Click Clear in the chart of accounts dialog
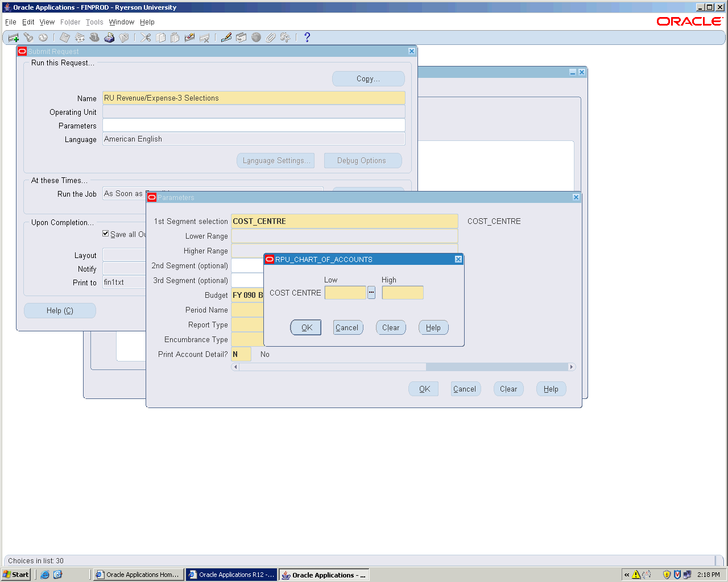This screenshot has height=582, width=728. (391, 327)
